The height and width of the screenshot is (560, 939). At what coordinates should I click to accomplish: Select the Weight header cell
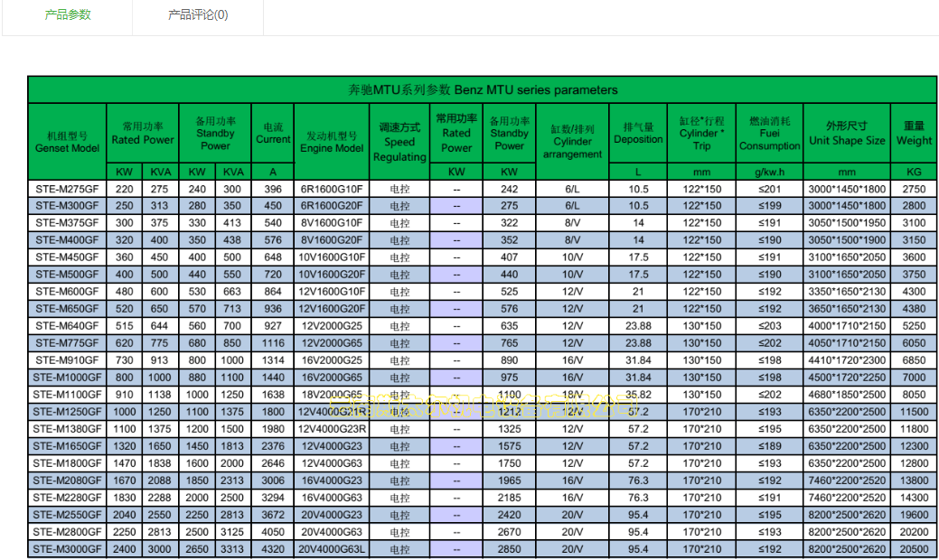pyautogui.click(x=914, y=133)
